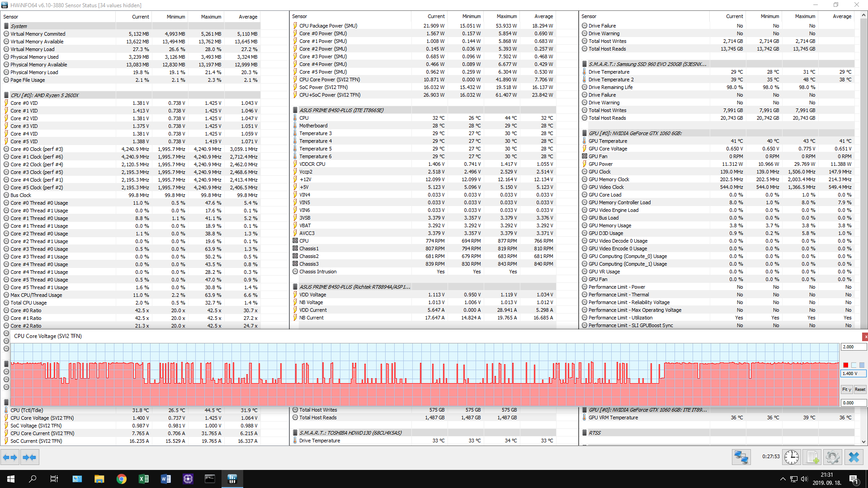Screen dimensions: 868x488
Task: Open the Windows Start menu
Action: tap(11, 479)
